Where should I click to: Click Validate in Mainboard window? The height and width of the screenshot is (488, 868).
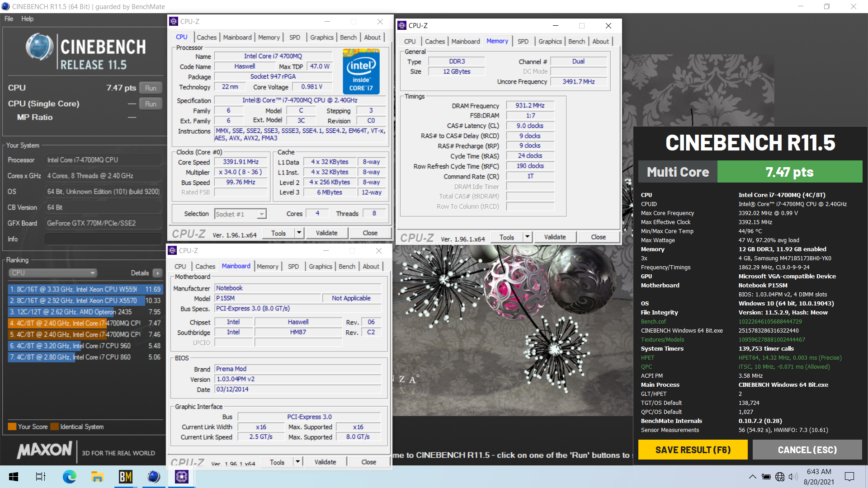click(x=325, y=462)
